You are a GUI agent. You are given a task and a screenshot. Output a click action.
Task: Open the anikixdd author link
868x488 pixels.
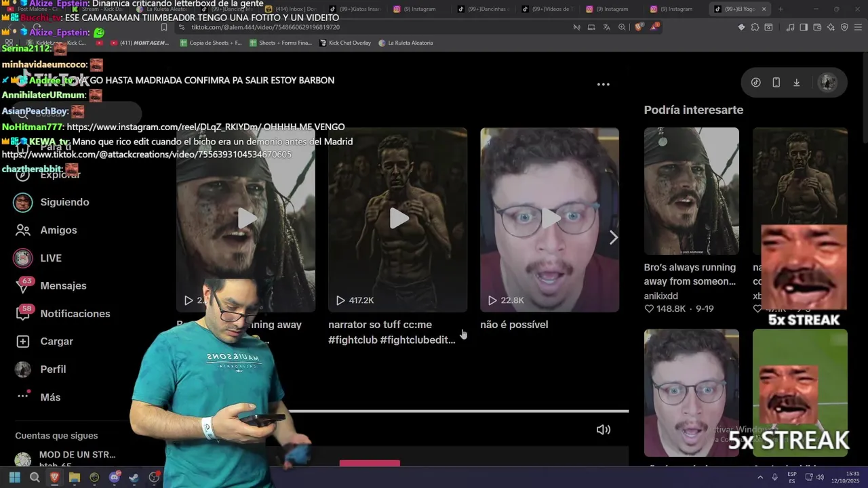pyautogui.click(x=660, y=296)
